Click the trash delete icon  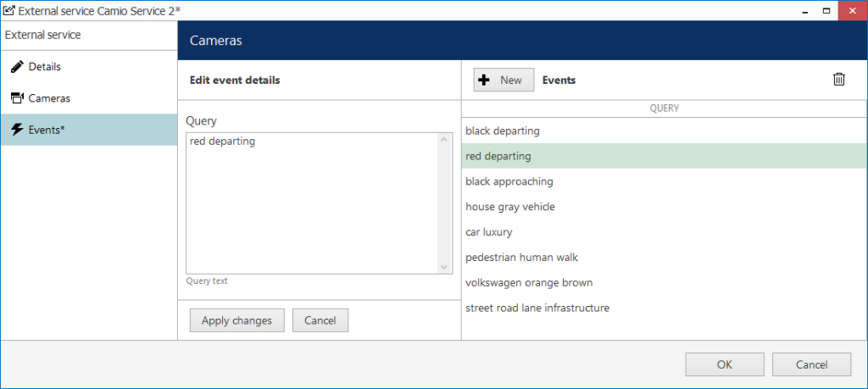pyautogui.click(x=838, y=79)
